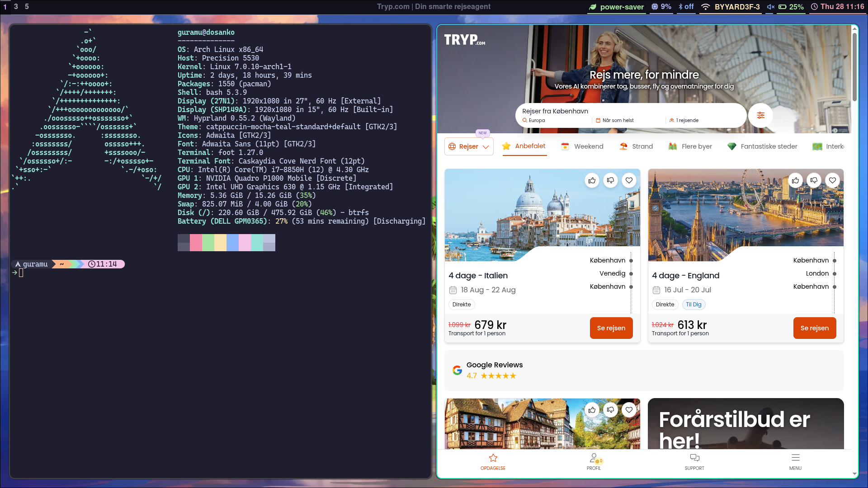Viewport: 868px width, 488px height.
Task: Select the Weekend category tab
Action: [x=582, y=146]
